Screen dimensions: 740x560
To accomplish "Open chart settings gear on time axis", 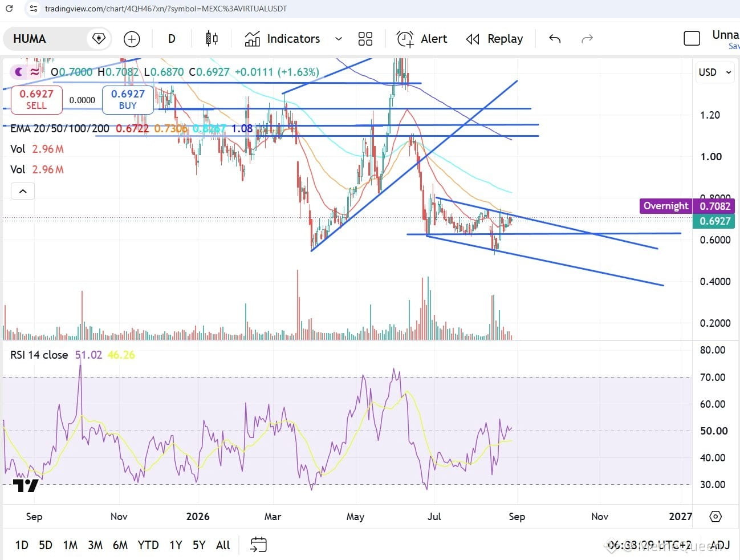I will [x=715, y=517].
